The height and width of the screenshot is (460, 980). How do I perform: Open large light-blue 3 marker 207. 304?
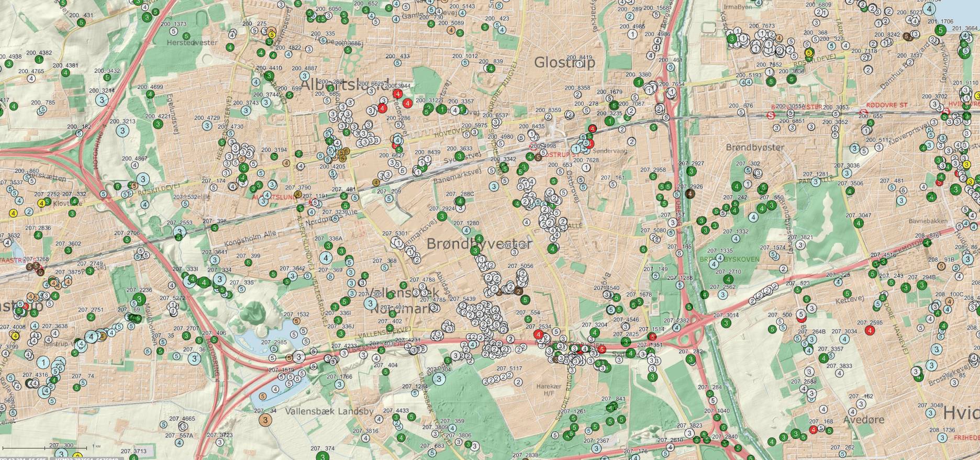click(438, 378)
